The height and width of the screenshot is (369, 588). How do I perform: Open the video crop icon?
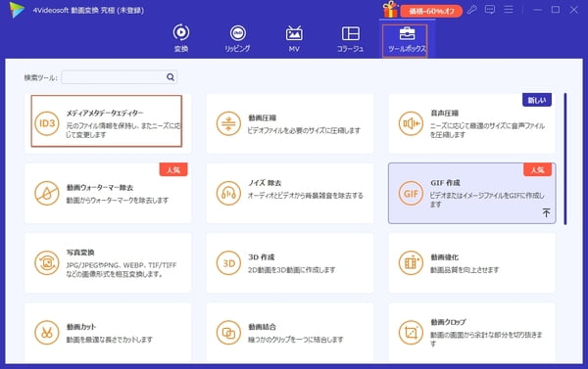pos(411,333)
